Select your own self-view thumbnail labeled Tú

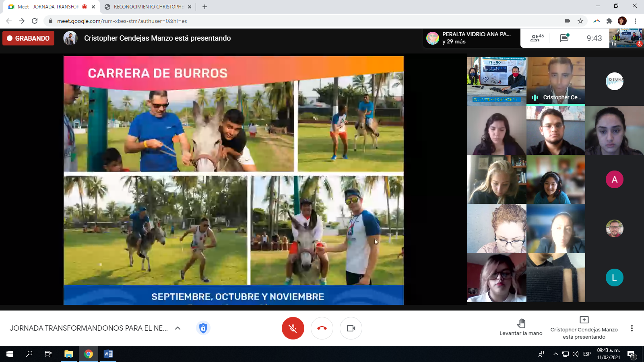[626, 38]
